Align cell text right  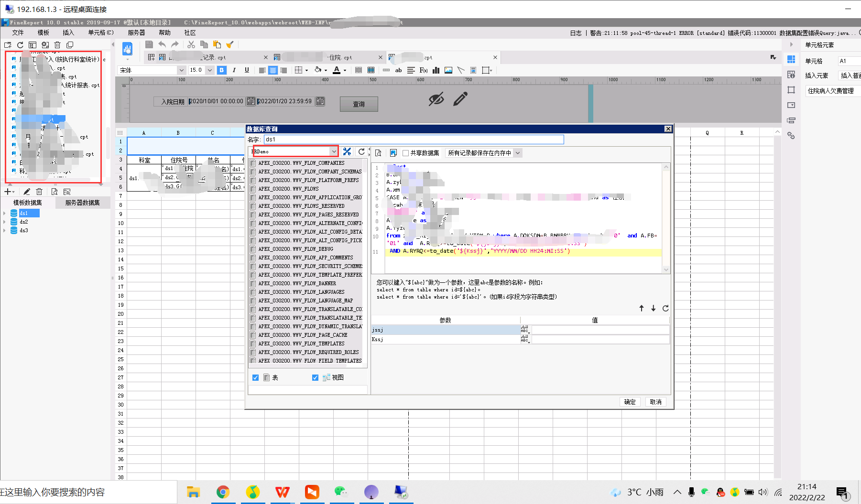[x=283, y=70]
